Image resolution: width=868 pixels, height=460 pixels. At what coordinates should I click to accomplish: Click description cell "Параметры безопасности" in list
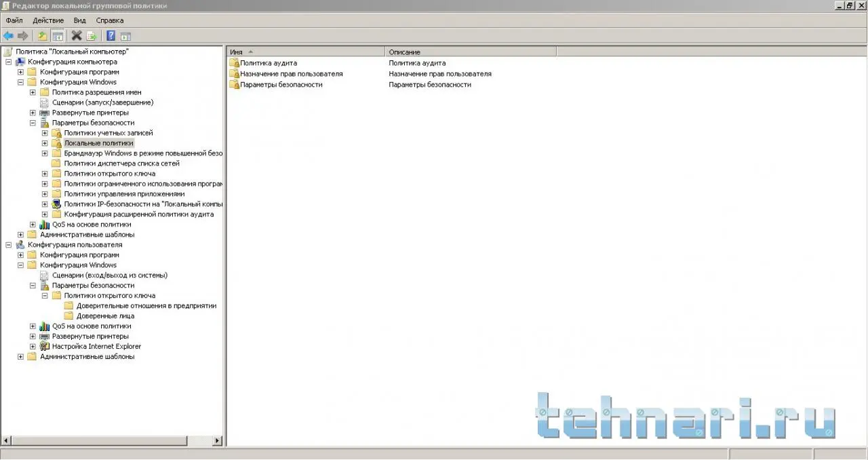(x=430, y=85)
